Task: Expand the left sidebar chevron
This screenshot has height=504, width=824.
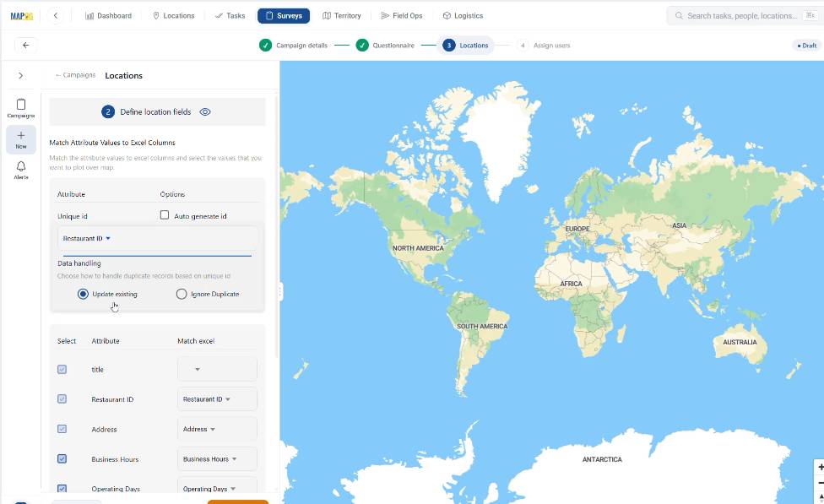Action: 20,76
